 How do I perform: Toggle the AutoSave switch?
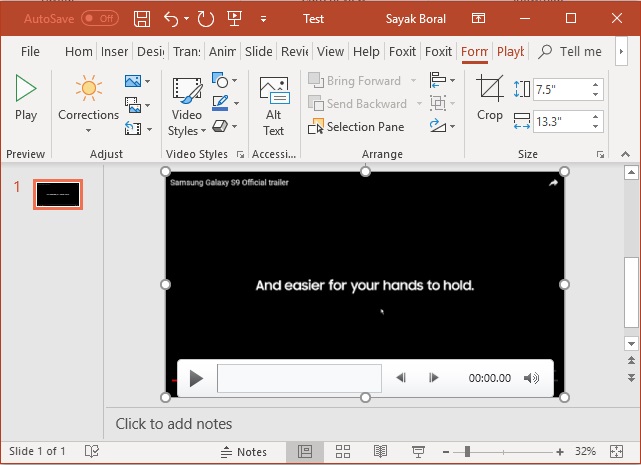(100, 18)
